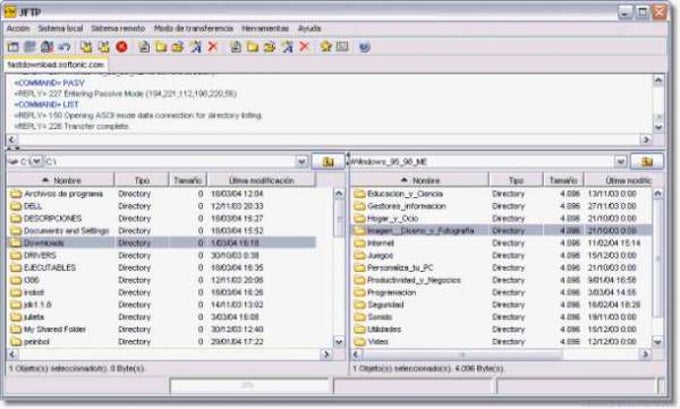Click the red X delete icon in the second toolbar group
The image size is (680, 409).
[x=304, y=46]
